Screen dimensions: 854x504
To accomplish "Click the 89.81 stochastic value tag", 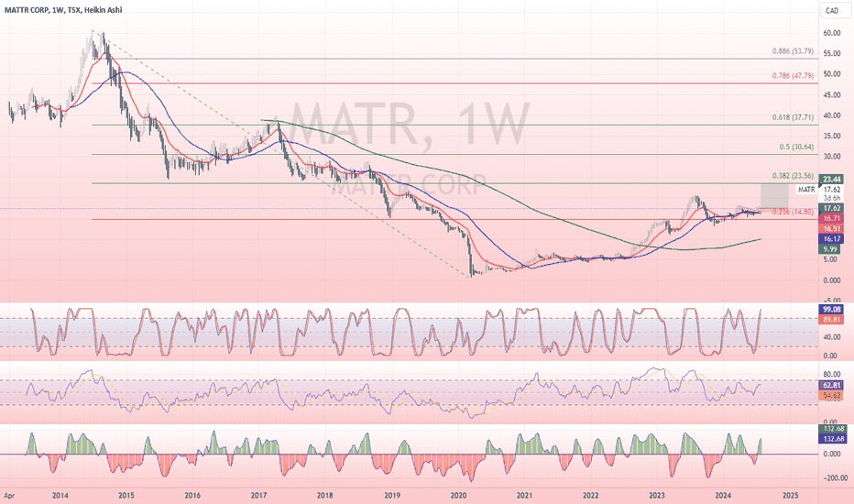I will (832, 320).
